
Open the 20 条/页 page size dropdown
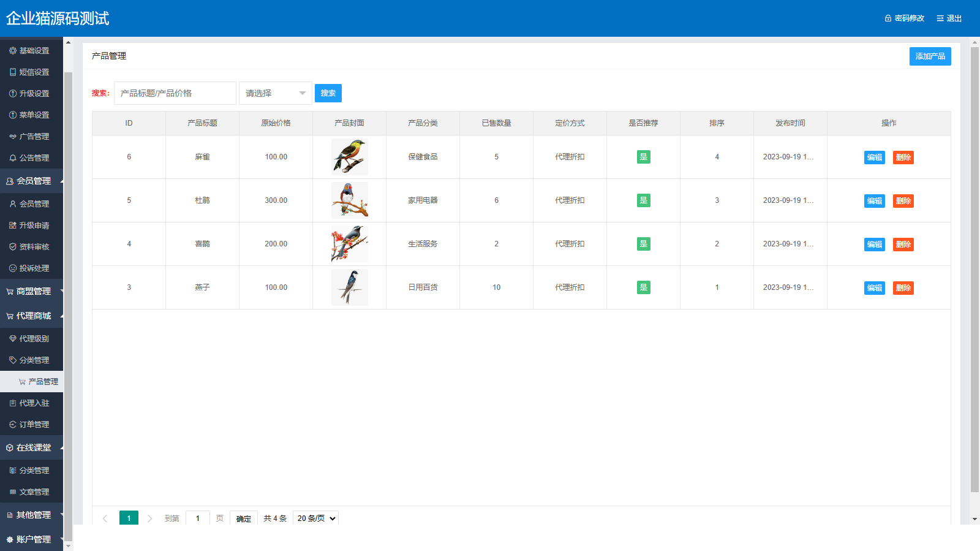pyautogui.click(x=315, y=519)
